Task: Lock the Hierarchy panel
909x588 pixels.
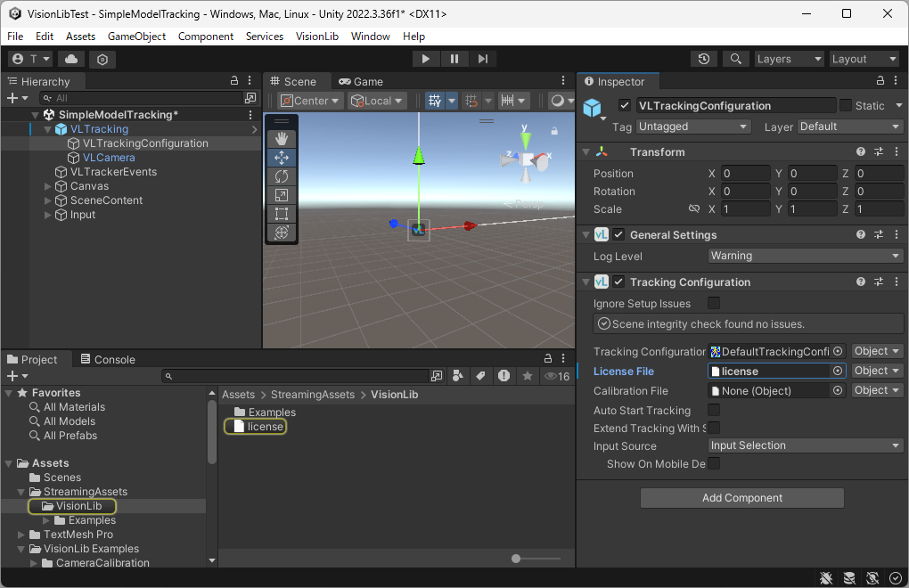Action: [234, 80]
